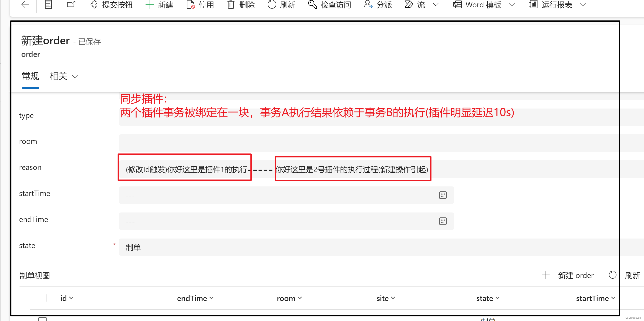Open the form view list icon

coord(48,4)
